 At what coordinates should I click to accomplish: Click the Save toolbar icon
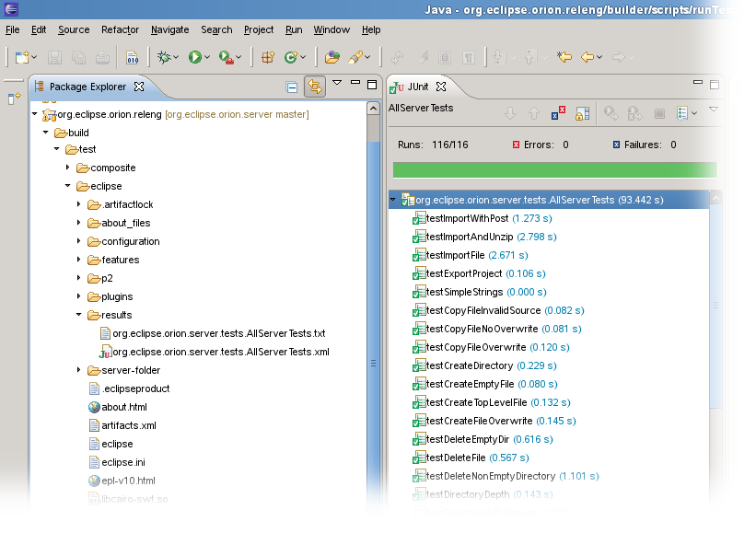[x=54, y=57]
